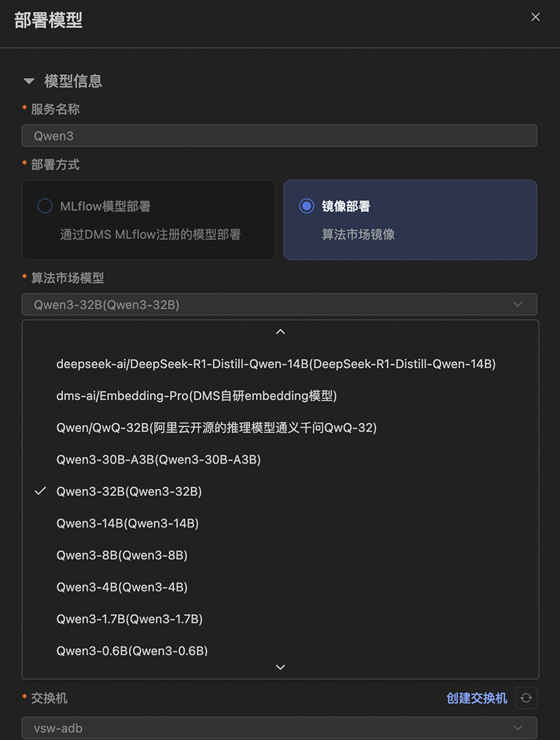Click the 服务名称 input field

pos(279,136)
